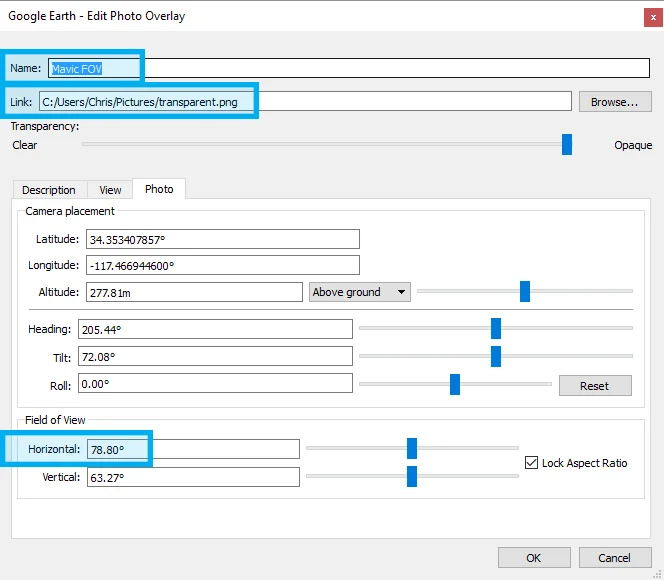Click the Latitude input field

(223, 239)
